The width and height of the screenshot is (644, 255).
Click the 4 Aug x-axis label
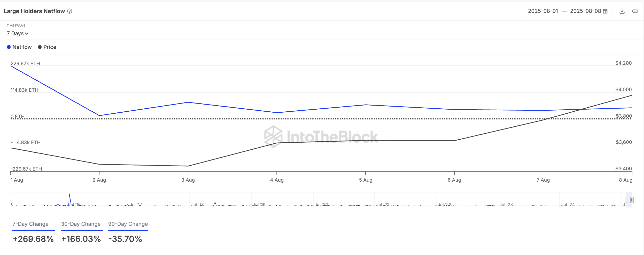[277, 180]
